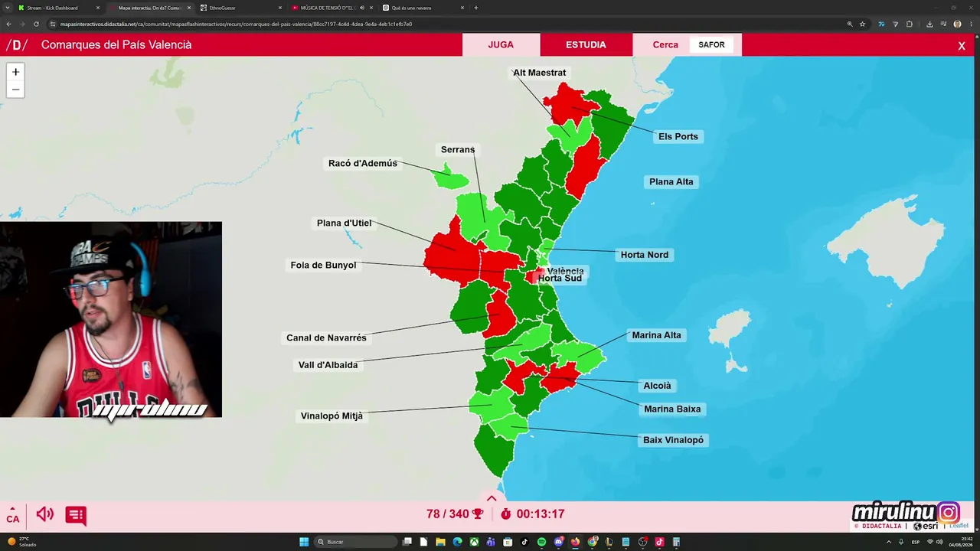
Task: Open browser downloads icon
Action: (929, 24)
